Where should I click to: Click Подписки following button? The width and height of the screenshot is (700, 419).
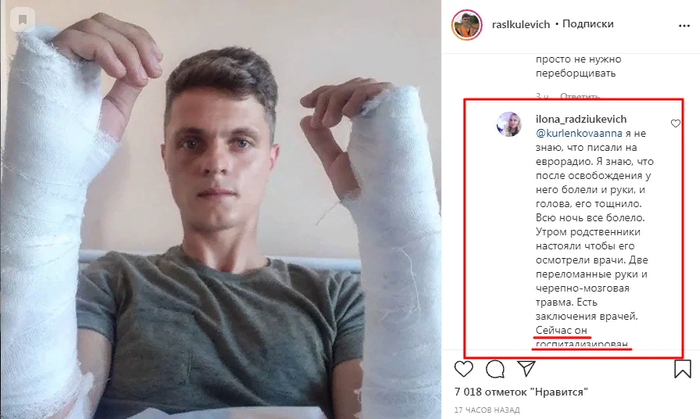pos(588,24)
